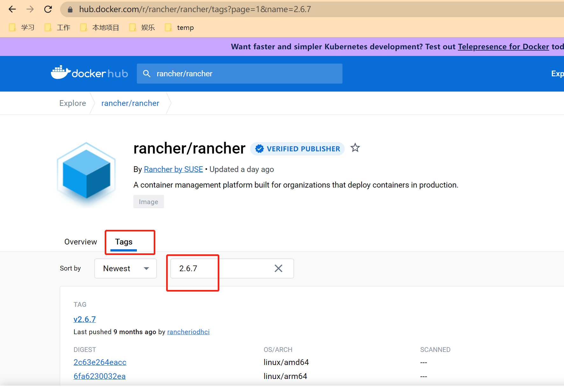Viewport: 564px width, 392px height.
Task: Click the OS/ARCH column header
Action: coord(278,350)
